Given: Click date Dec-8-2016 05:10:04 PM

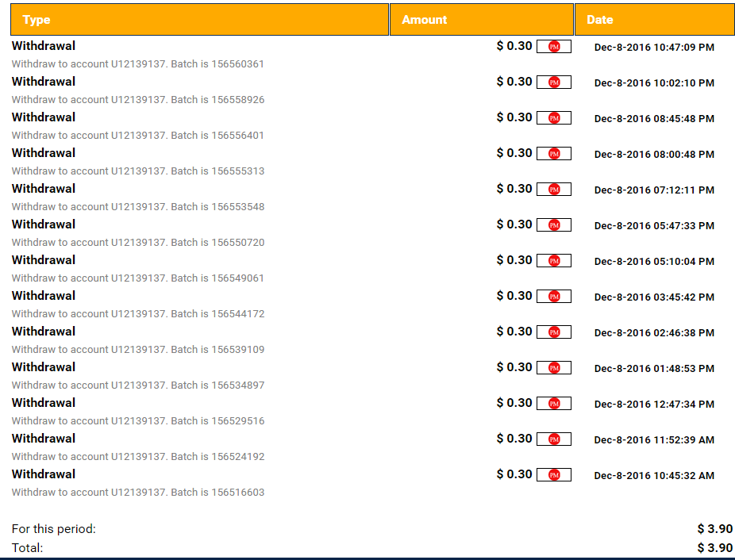Looking at the screenshot, I should [x=654, y=261].
